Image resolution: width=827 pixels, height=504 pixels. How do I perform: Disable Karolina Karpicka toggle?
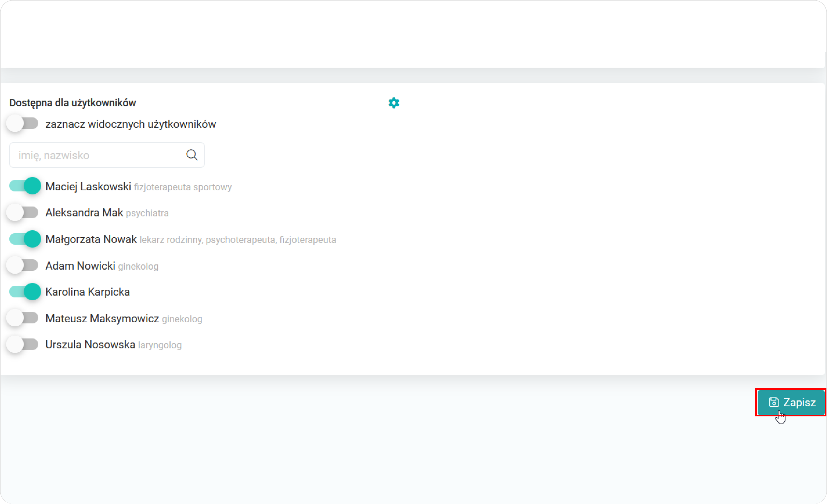(25, 292)
